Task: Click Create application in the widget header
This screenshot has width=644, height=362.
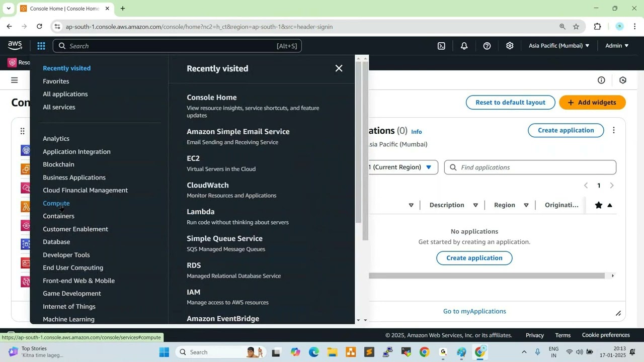Action: pos(566,130)
